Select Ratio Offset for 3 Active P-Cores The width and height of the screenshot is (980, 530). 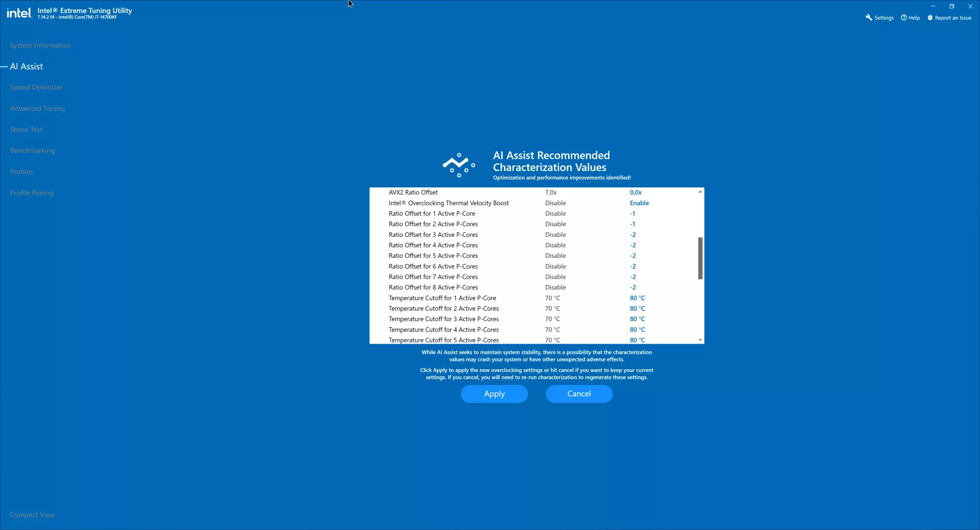tap(533, 235)
